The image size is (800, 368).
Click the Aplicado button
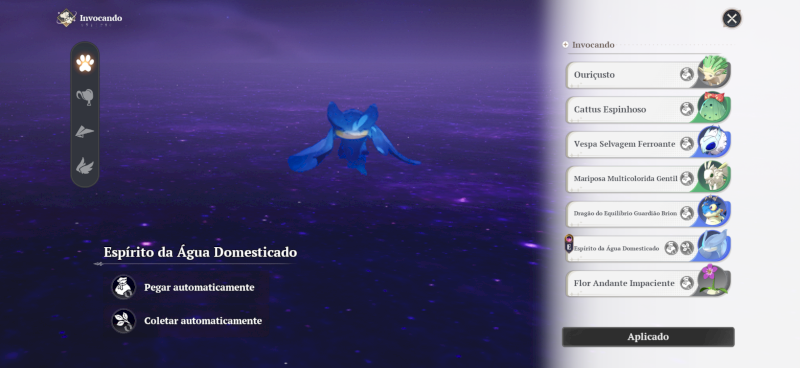tap(648, 337)
